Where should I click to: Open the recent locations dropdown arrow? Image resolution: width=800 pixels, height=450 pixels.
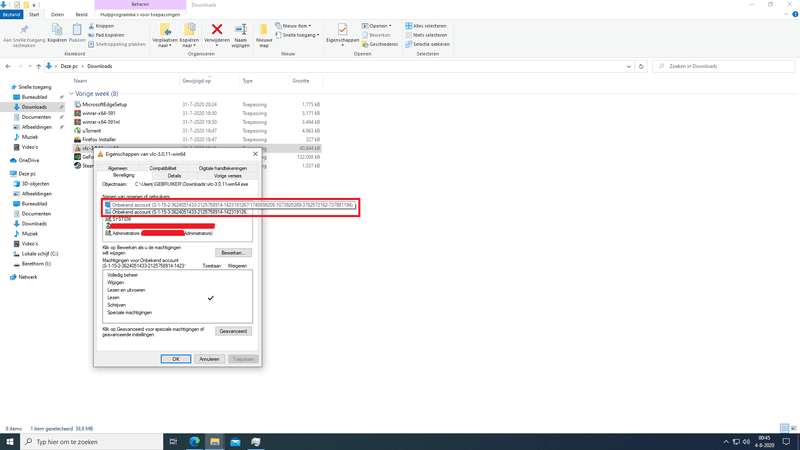click(x=30, y=66)
